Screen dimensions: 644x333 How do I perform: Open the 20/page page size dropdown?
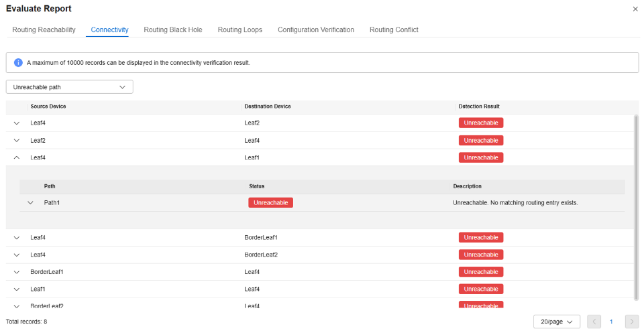557,322
